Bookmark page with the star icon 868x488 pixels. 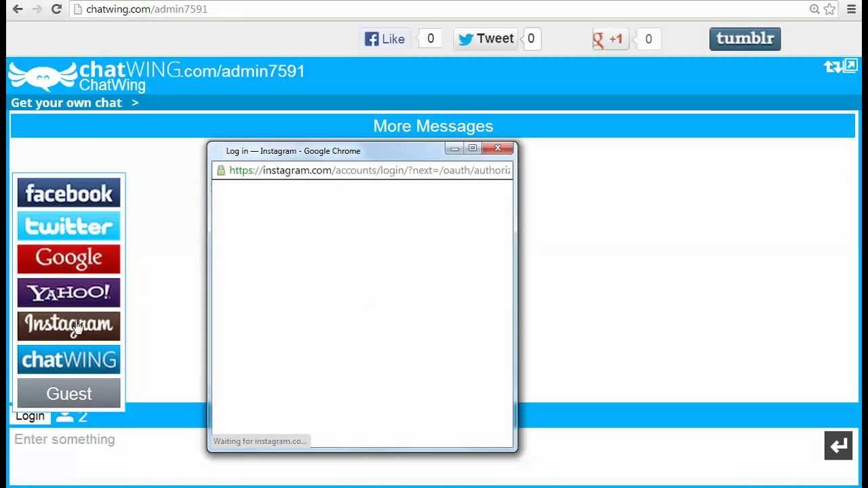829,9
